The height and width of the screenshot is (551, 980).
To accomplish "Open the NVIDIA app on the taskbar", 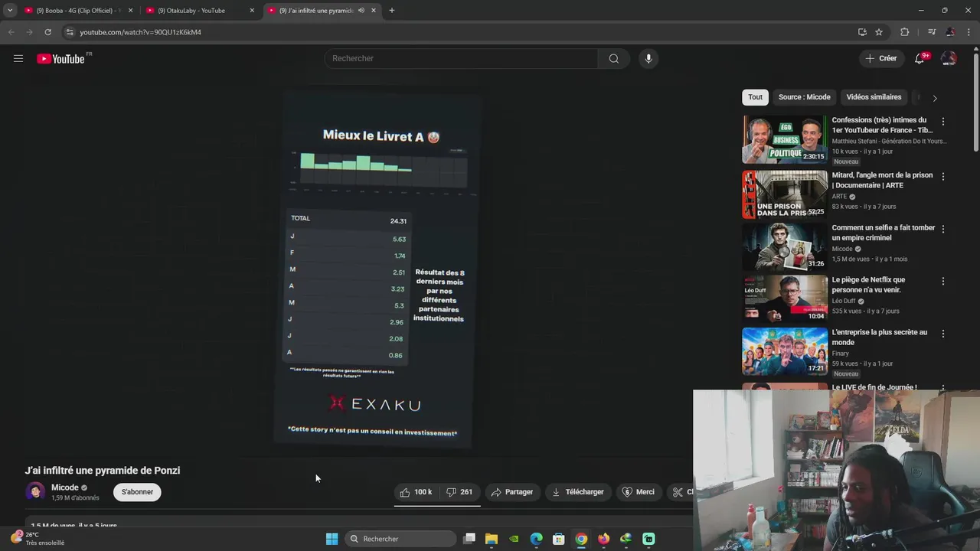I will tap(514, 539).
